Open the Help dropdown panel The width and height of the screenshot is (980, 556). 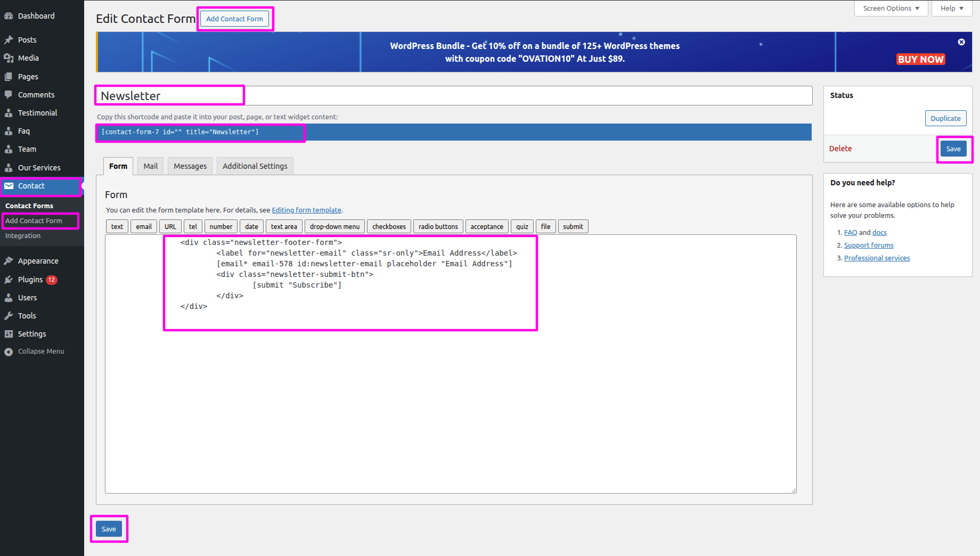coord(951,9)
